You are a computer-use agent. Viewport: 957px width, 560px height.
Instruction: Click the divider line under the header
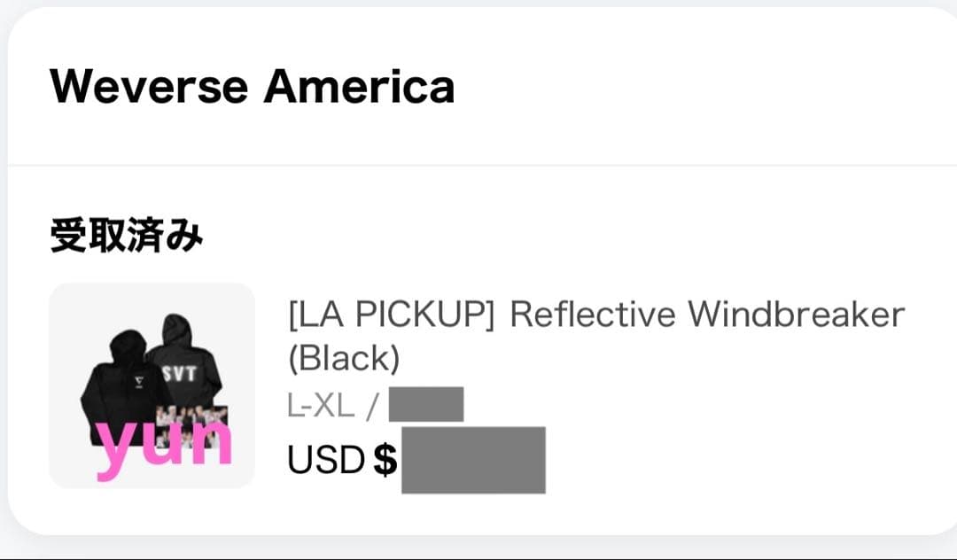[x=478, y=165]
